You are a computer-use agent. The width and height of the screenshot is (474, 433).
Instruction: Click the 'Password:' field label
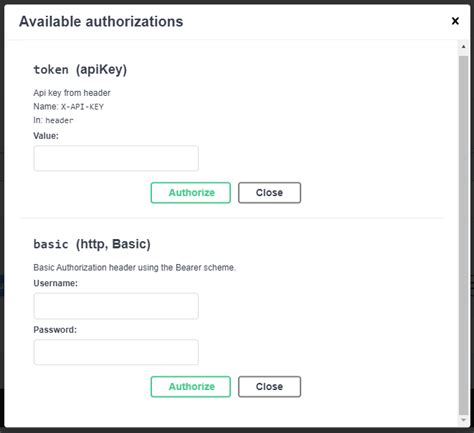(55, 330)
